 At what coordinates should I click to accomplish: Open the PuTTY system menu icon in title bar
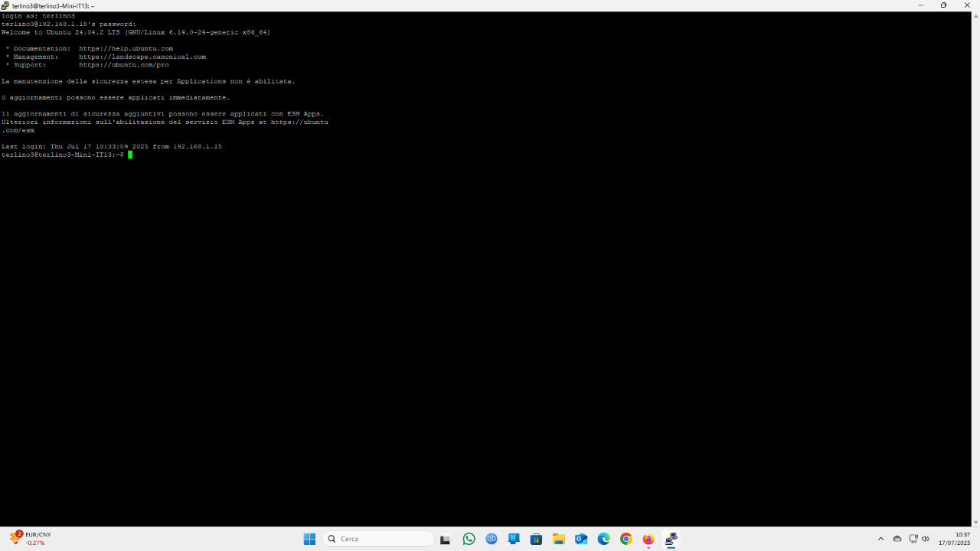[x=5, y=5]
